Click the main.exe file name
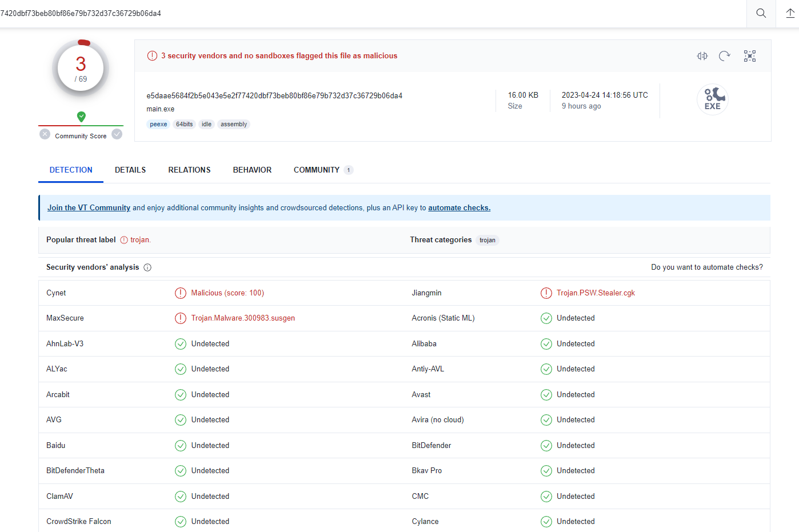This screenshot has height=532, width=799. [161, 109]
